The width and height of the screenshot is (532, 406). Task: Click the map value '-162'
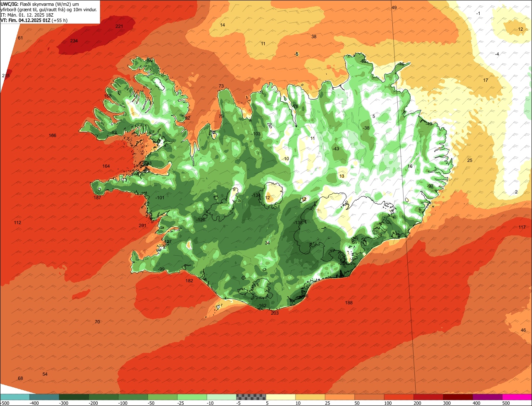[262, 306]
